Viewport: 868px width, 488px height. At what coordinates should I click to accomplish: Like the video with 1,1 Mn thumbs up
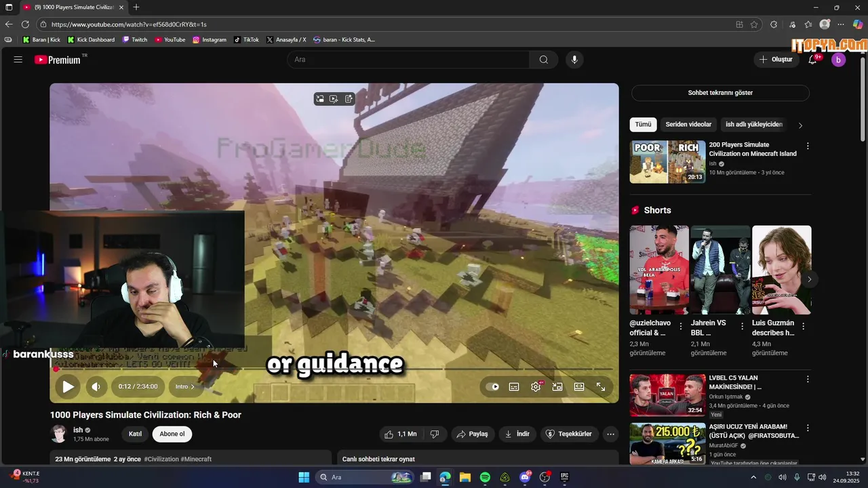click(401, 434)
